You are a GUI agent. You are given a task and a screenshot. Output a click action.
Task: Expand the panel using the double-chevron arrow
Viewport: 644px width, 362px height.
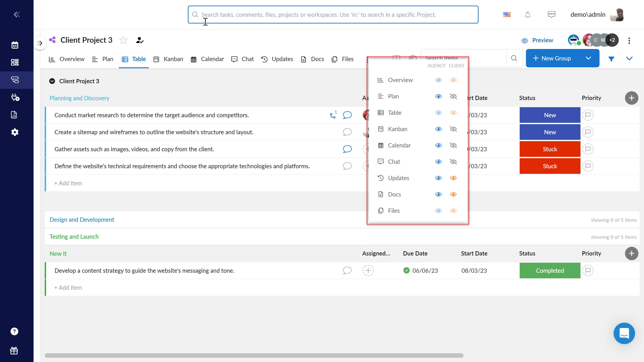(x=40, y=43)
